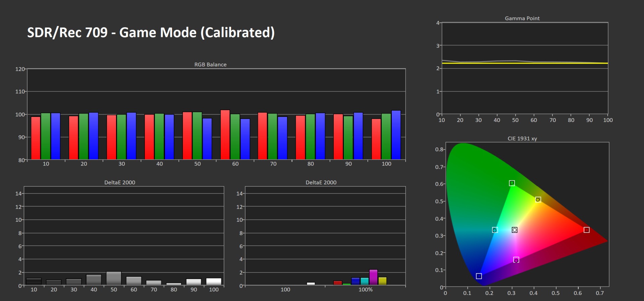This screenshot has width=644, height=301.
Task: Click the blue primary marker in CIE chart
Action: pyautogui.click(x=479, y=276)
